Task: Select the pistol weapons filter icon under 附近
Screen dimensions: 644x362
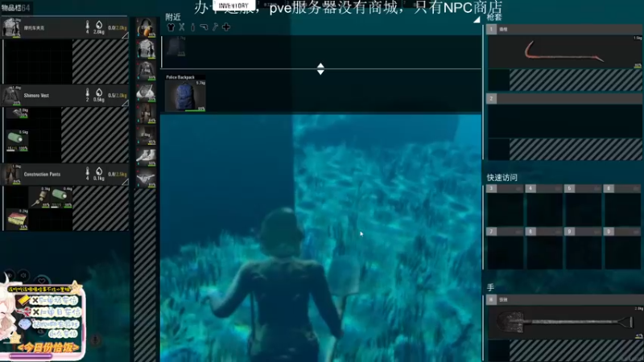Action: pyautogui.click(x=204, y=27)
